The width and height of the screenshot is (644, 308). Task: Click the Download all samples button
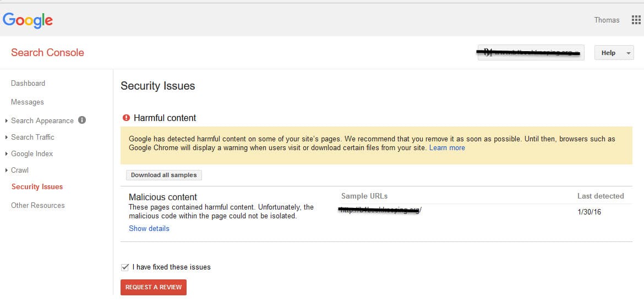coord(164,175)
